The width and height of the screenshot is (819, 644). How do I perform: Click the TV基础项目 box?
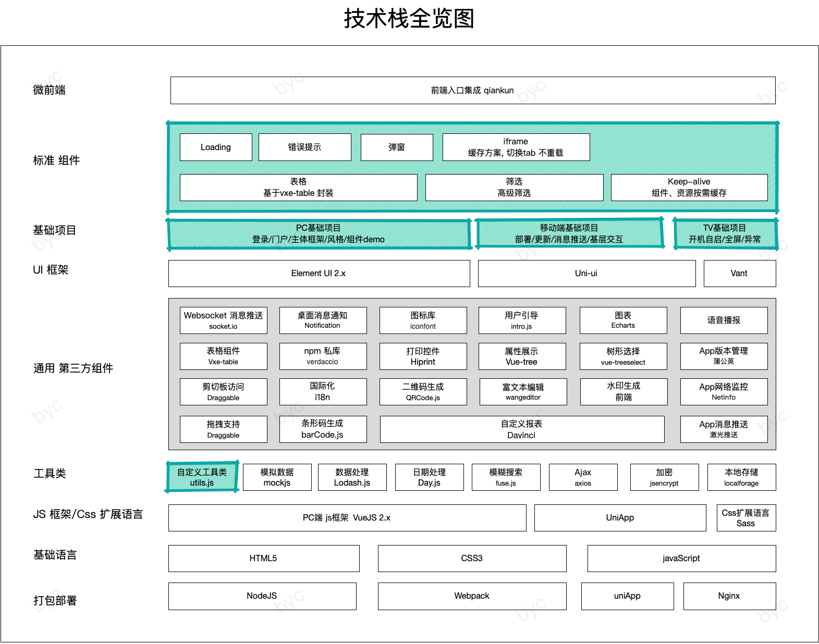tap(725, 234)
